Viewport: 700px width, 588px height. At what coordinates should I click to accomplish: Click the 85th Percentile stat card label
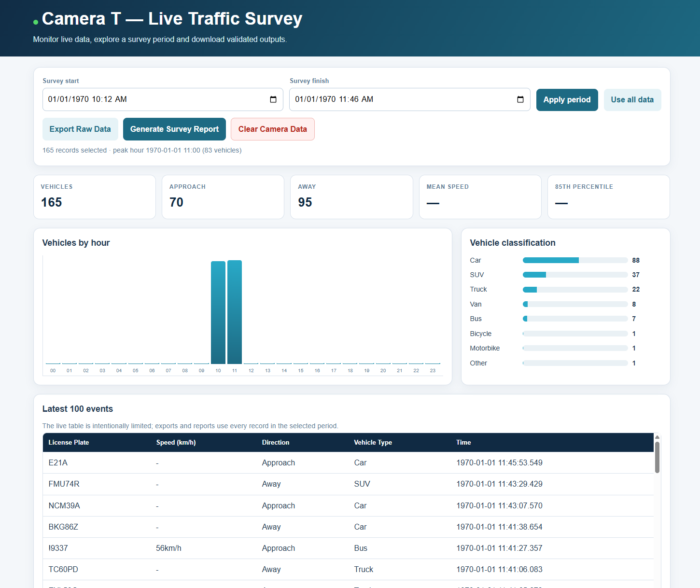[x=584, y=187]
